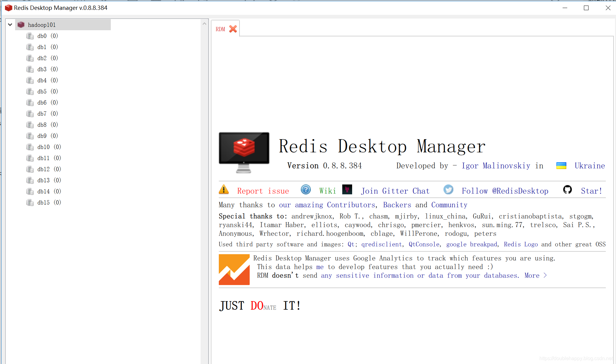616x364 pixels.
Task: Click the Follow @RedisDesktop link
Action: 505,191
